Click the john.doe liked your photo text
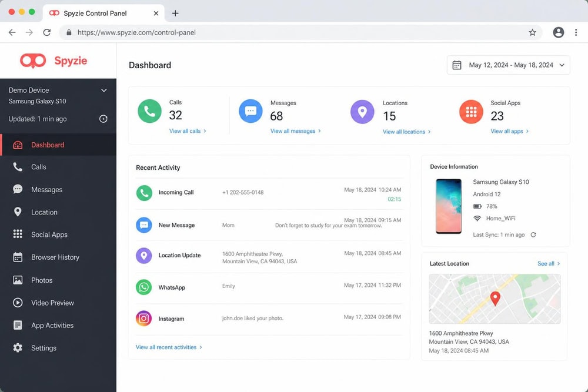This screenshot has height=392, width=588. tap(253, 318)
